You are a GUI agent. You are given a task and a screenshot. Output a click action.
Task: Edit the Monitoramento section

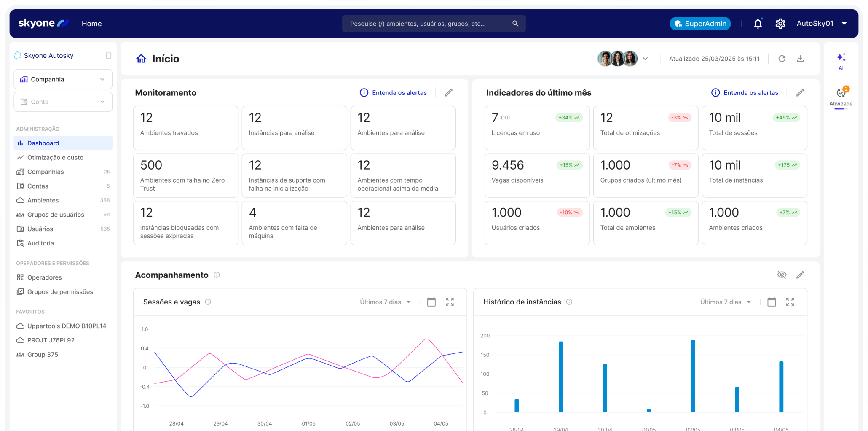coord(449,93)
